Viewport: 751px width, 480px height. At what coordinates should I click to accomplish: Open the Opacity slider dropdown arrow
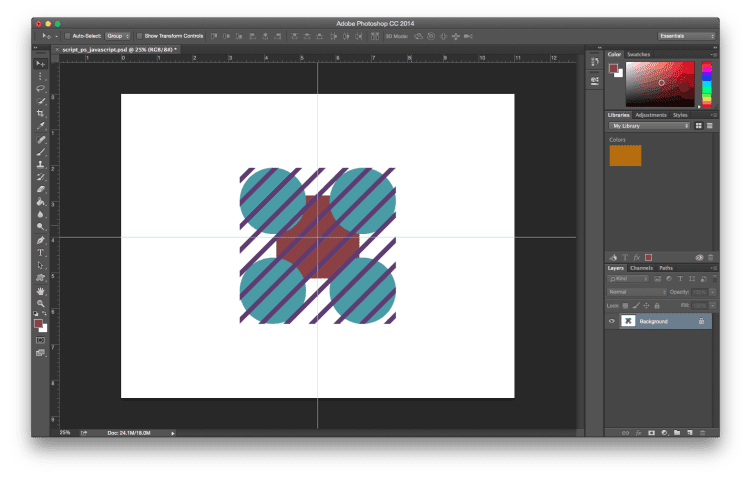[713, 292]
